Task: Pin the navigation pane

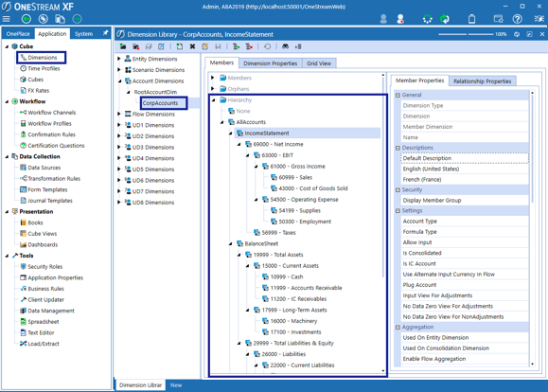Action: pyautogui.click(x=105, y=33)
